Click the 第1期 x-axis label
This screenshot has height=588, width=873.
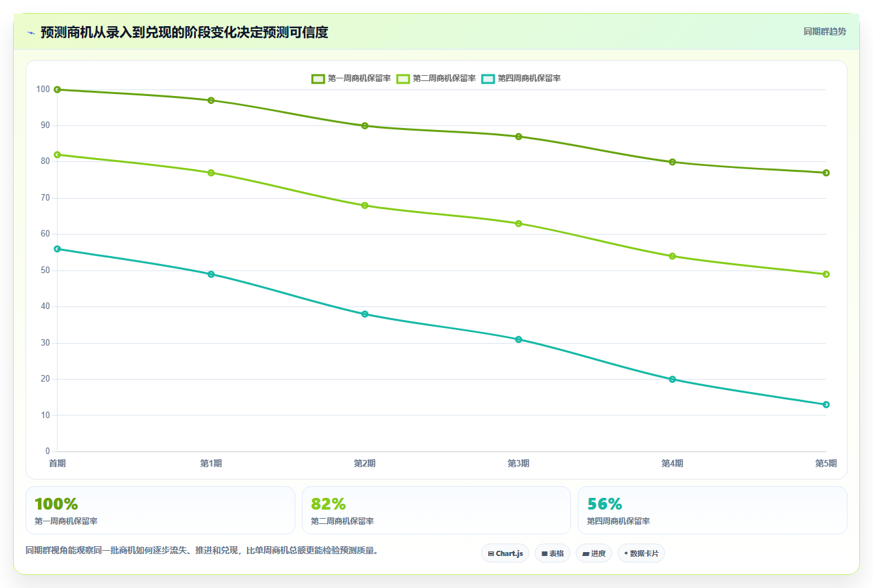pos(211,463)
